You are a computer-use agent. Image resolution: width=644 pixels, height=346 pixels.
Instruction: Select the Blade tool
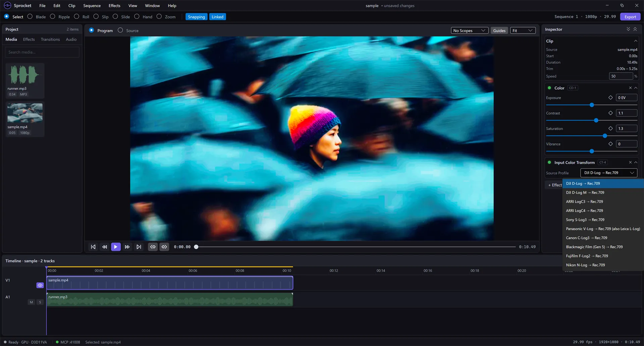[37, 16]
